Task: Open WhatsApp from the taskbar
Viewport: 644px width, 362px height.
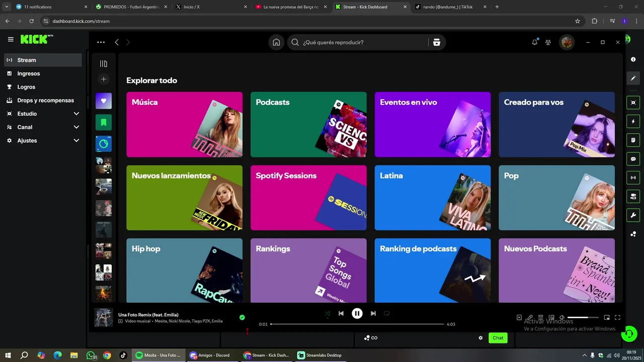Action: point(91,355)
